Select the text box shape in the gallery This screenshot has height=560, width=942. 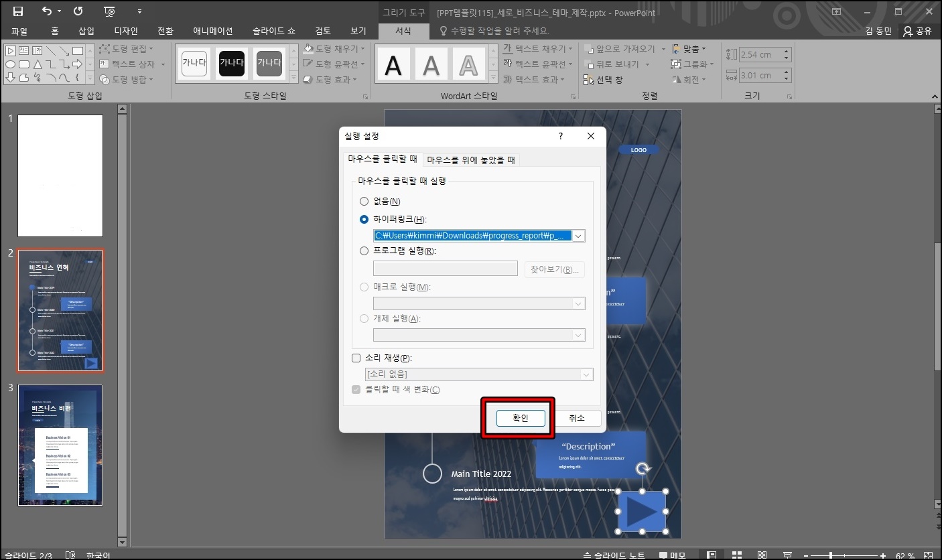pos(24,51)
